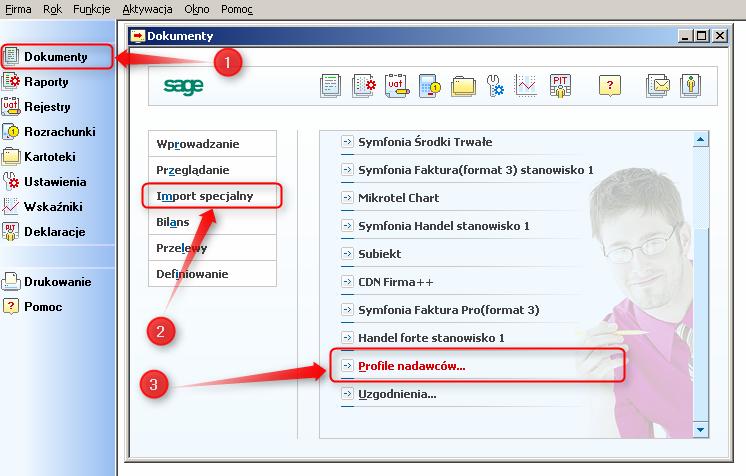
Task: Open Dokumenty from the left sidebar
Action: click(x=56, y=57)
